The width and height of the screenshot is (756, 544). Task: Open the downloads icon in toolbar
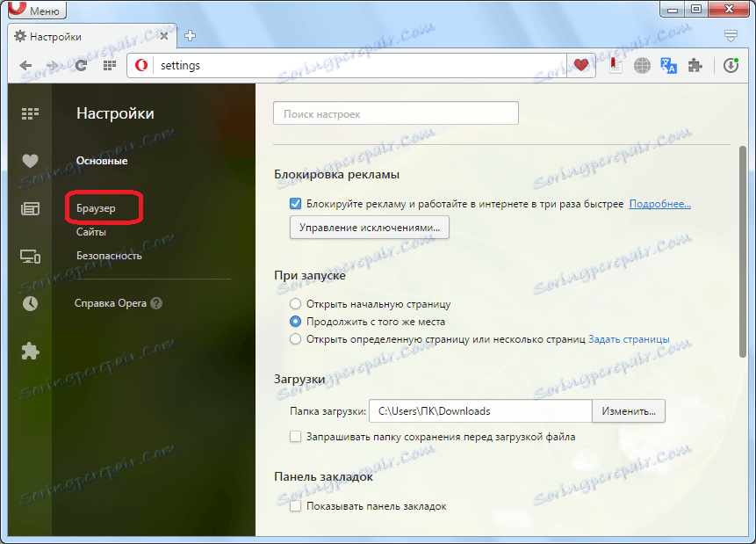731,65
